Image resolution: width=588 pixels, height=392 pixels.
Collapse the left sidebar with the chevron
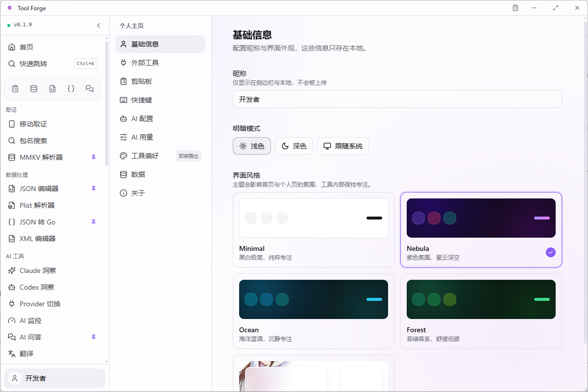(x=98, y=25)
